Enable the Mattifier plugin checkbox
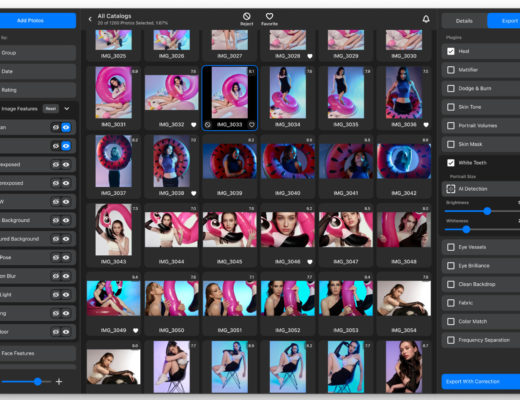Image resolution: width=520 pixels, height=400 pixels. coord(451,70)
